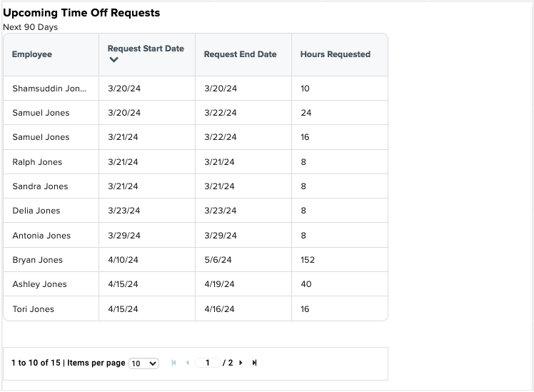The width and height of the screenshot is (534, 392).
Task: Select the Tori Jones row
Action: click(196, 308)
